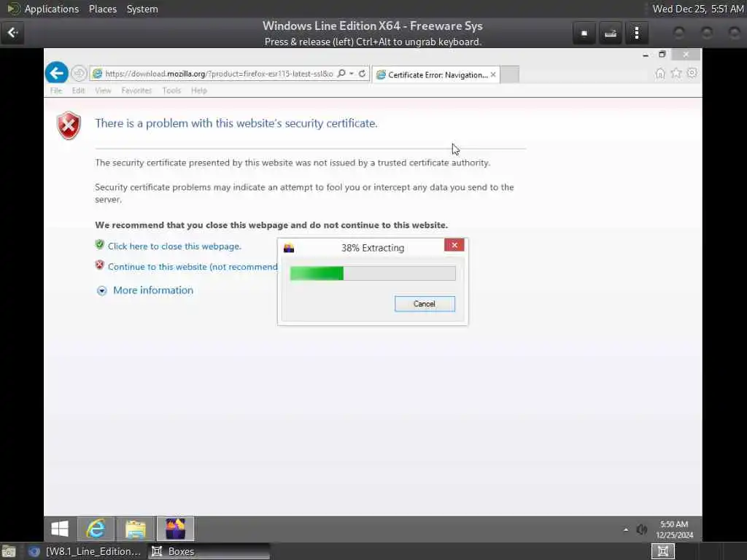Open the Favorites menu

pyautogui.click(x=136, y=90)
